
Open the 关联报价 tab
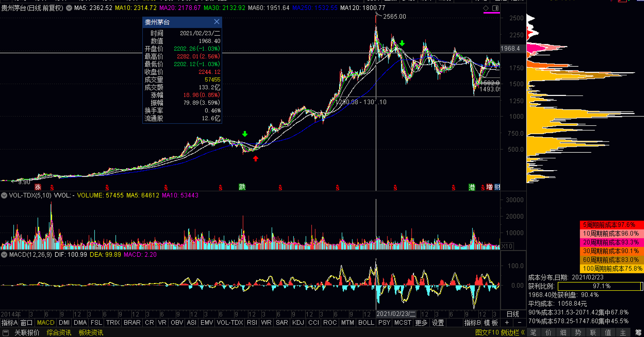27,333
